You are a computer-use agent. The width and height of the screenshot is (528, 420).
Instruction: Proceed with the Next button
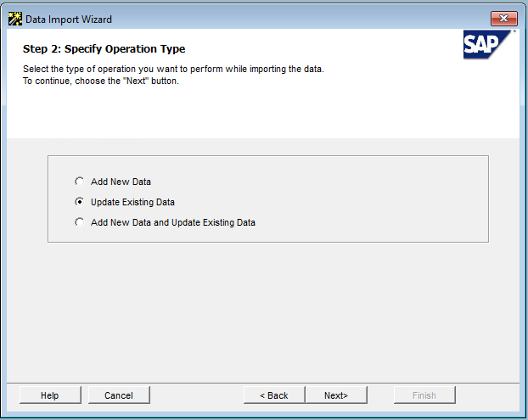point(336,395)
